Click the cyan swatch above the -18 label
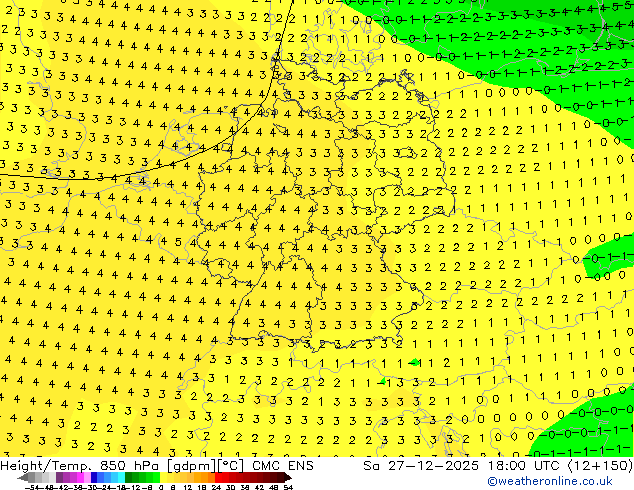The image size is (634, 490). point(121,477)
